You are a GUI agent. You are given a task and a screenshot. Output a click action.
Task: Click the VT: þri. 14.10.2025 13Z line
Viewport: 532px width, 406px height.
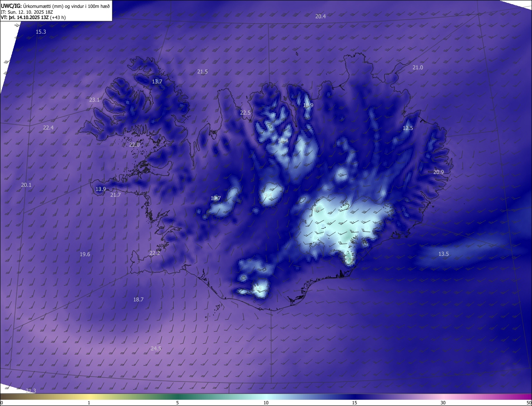tap(33, 17)
